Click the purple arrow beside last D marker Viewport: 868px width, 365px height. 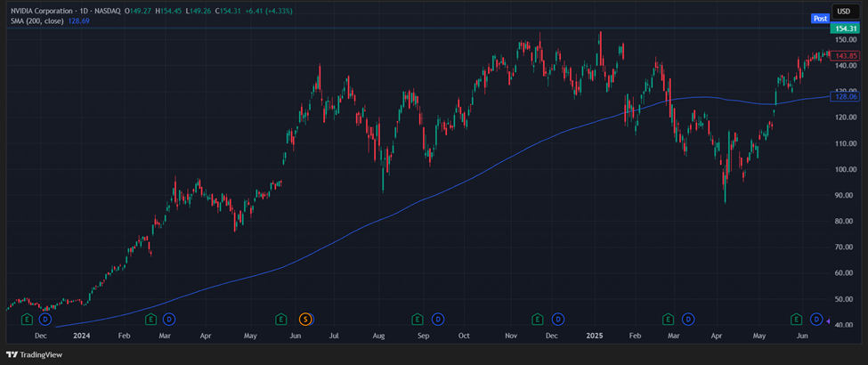(x=830, y=320)
